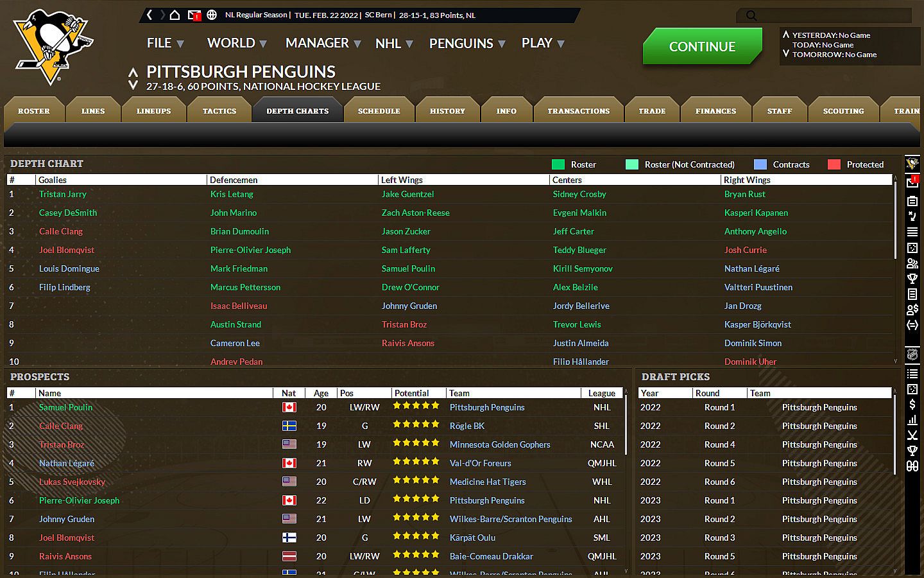The width and height of the screenshot is (924, 578).
Task: Open the Trade tab
Action: point(652,110)
